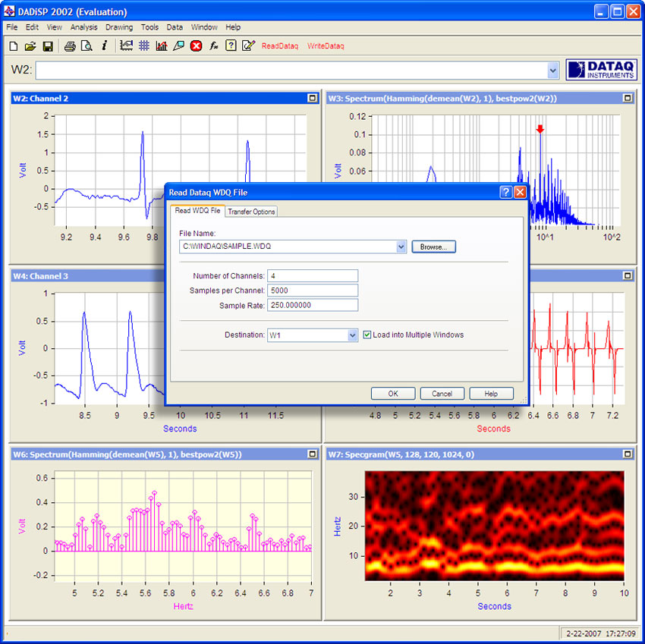Print using the printer toolbar icon
The width and height of the screenshot is (645, 644).
70,46
